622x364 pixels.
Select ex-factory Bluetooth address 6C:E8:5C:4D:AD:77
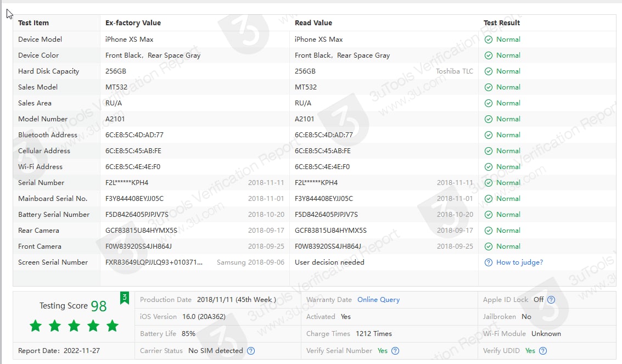tap(135, 135)
